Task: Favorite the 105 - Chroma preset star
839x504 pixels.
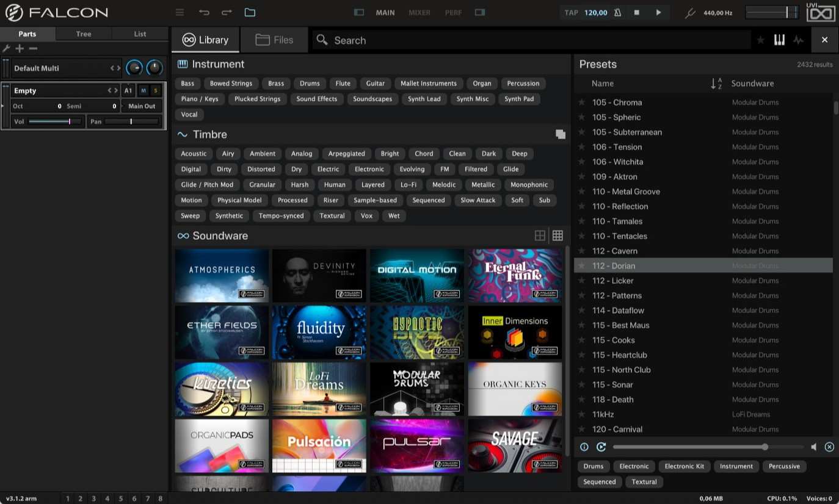Action: coord(582,103)
